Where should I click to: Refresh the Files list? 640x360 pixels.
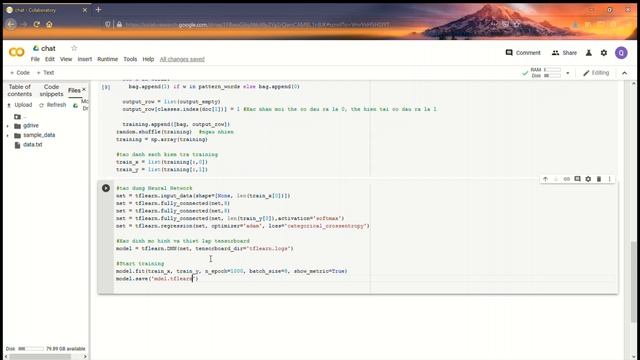52,105
